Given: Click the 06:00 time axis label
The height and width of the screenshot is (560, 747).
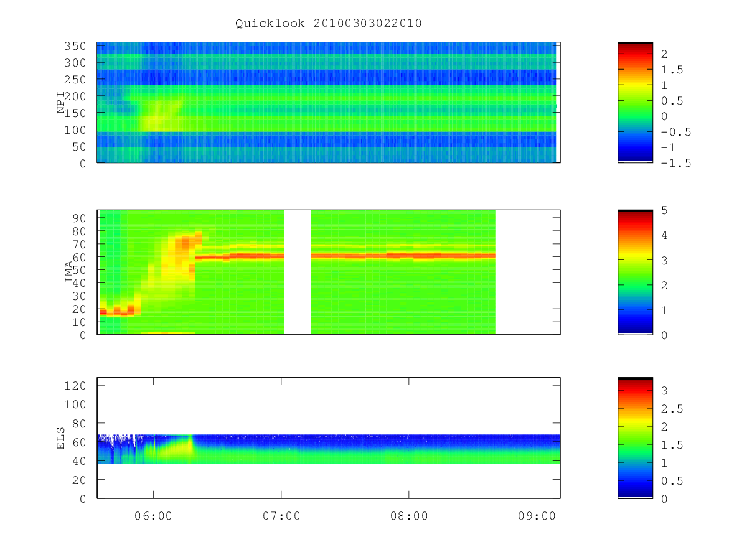Looking at the screenshot, I should click(x=153, y=516).
